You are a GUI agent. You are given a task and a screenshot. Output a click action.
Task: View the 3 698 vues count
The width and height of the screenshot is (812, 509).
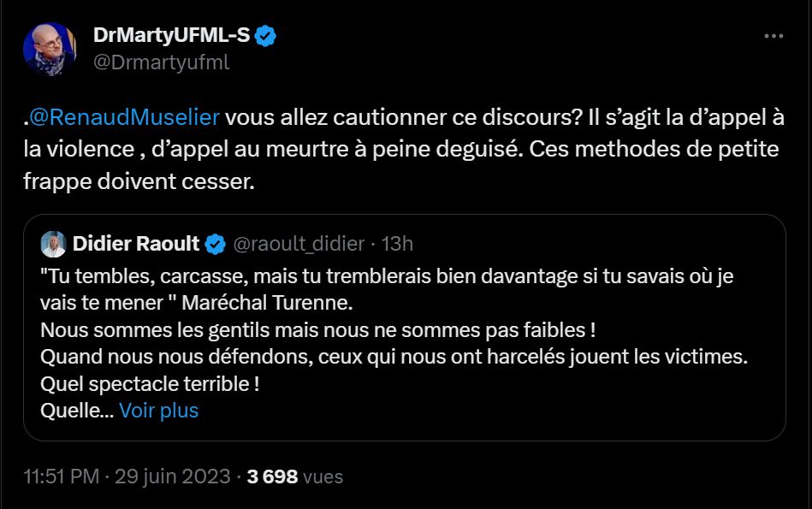(294, 476)
